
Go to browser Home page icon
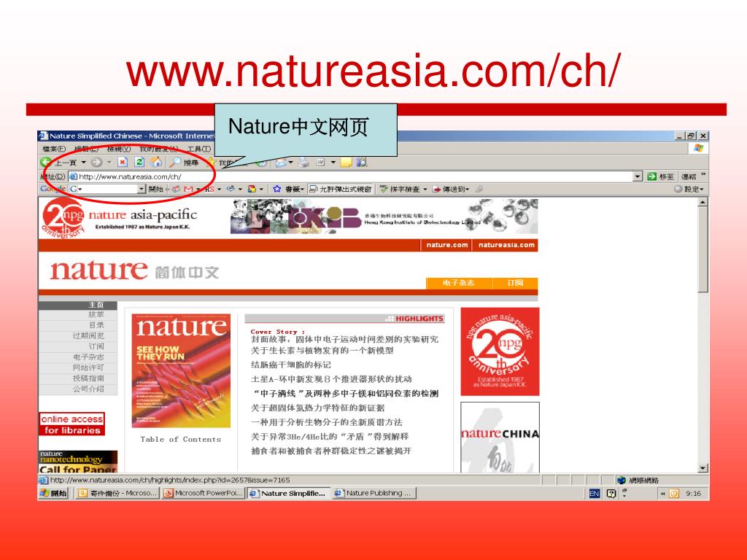click(x=156, y=163)
